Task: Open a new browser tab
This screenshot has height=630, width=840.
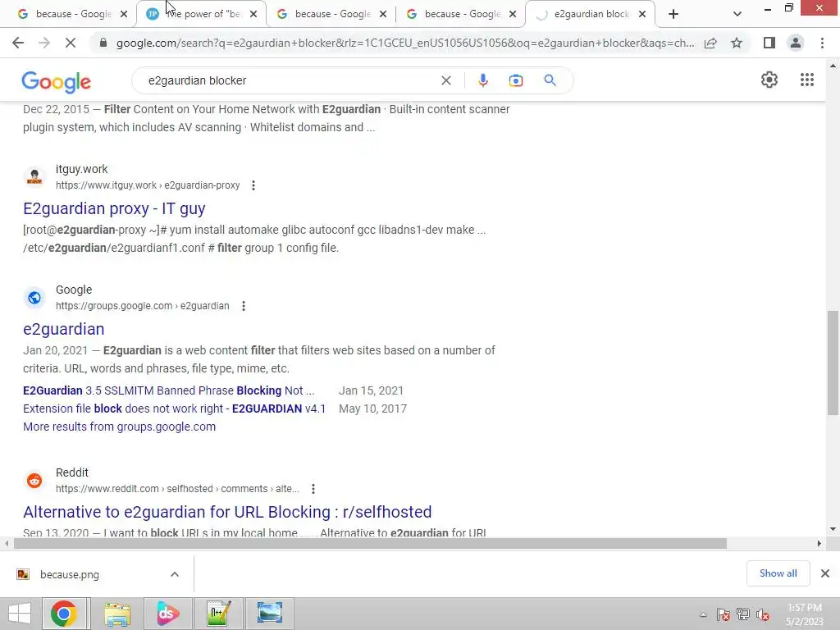Action: (673, 15)
